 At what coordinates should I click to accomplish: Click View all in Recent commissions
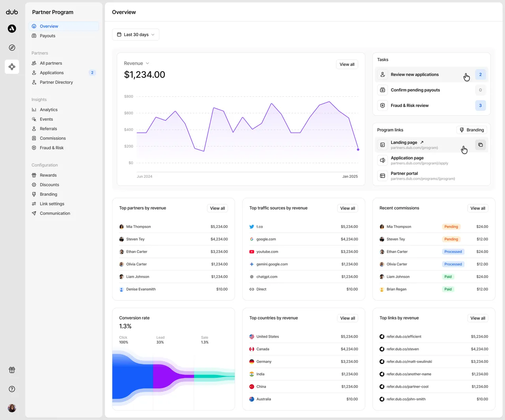pos(478,208)
